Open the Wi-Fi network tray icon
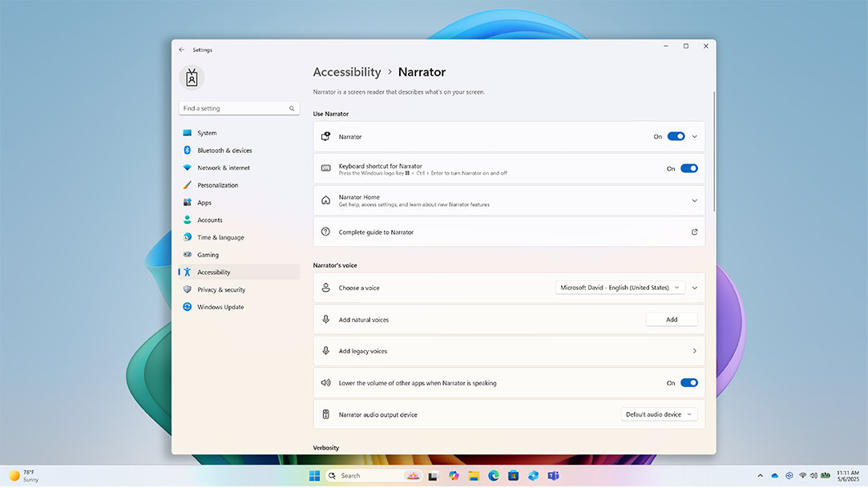The height and width of the screenshot is (488, 868). pos(802,476)
